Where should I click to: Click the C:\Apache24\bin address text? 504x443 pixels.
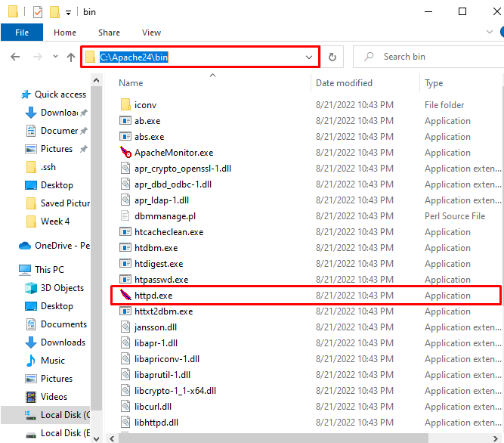pos(134,57)
